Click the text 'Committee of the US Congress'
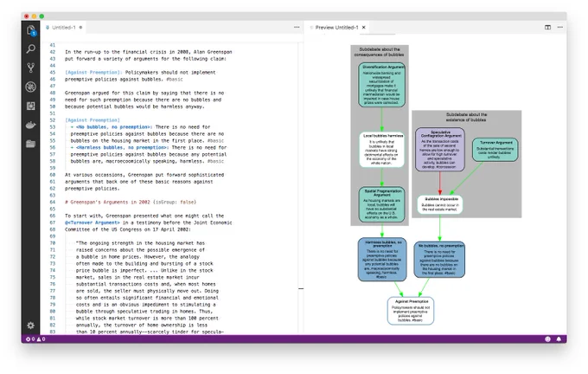Screen dimensions: 588x374 pos(105,229)
